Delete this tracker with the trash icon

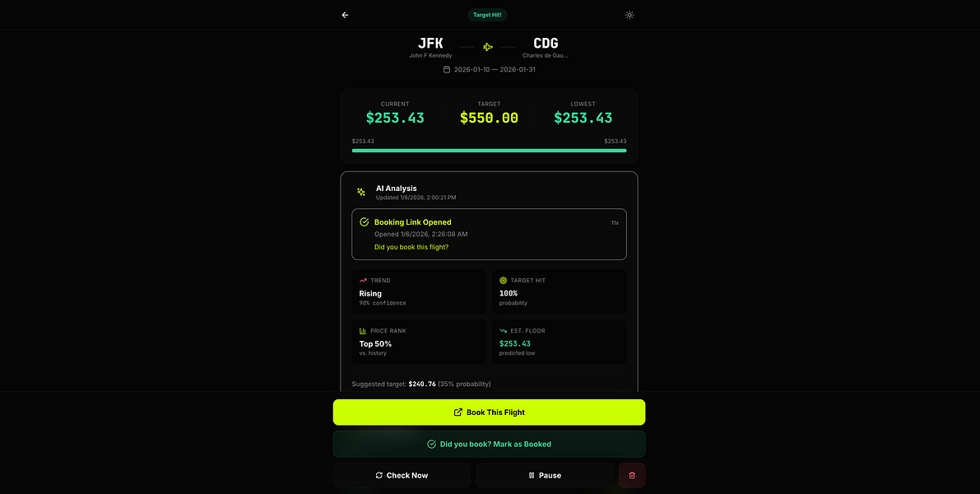(x=632, y=475)
